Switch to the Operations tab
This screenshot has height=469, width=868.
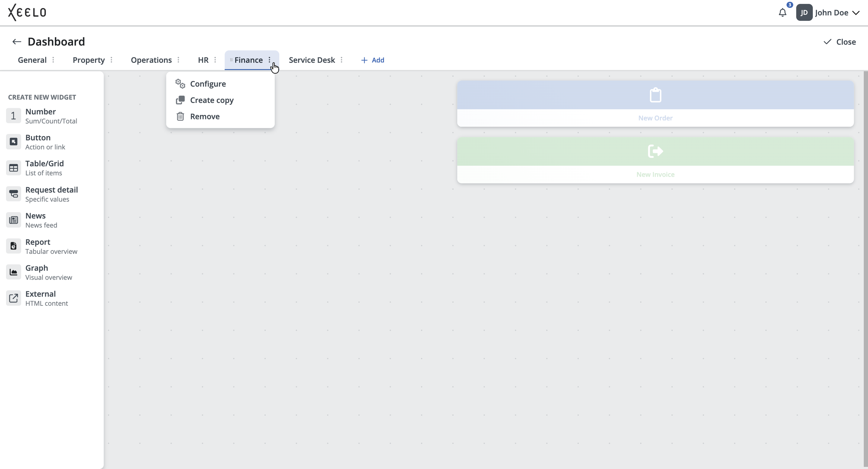pyautogui.click(x=151, y=60)
